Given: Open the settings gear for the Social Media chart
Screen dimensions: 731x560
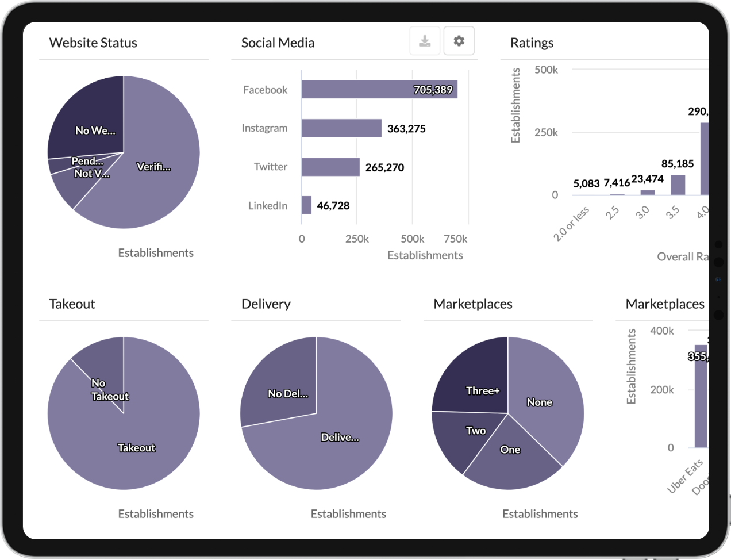Looking at the screenshot, I should (x=459, y=40).
